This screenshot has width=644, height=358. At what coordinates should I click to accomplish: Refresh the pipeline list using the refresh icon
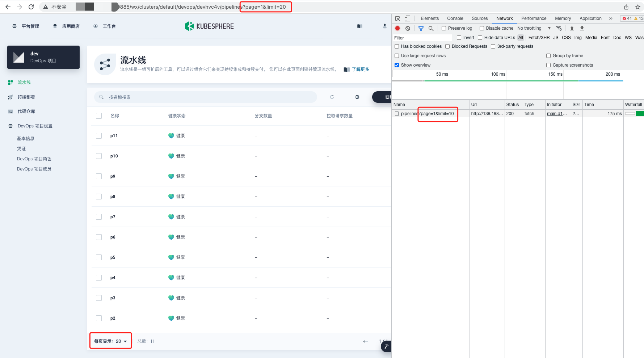point(332,97)
